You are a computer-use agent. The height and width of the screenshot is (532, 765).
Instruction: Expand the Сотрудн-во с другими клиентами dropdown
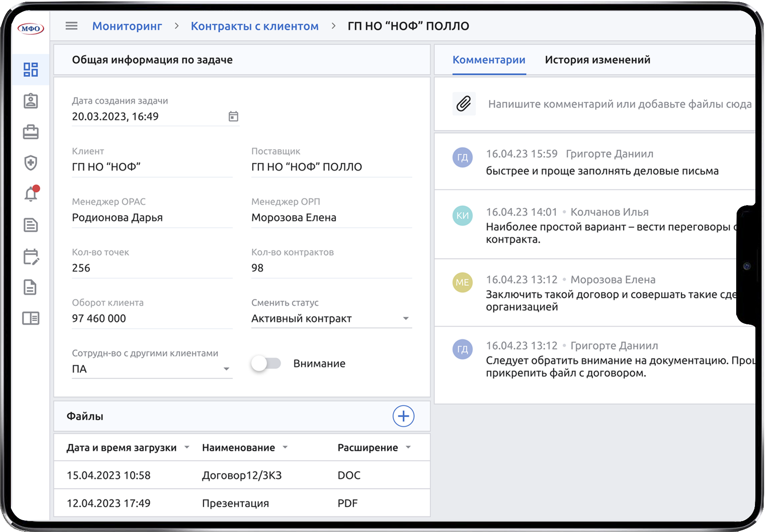click(x=226, y=369)
